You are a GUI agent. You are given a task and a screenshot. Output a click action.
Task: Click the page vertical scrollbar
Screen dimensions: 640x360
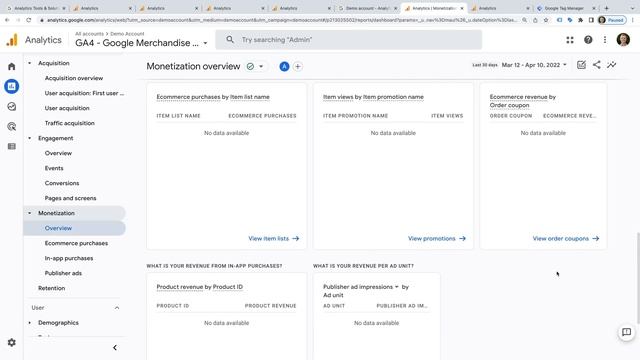tap(638, 278)
